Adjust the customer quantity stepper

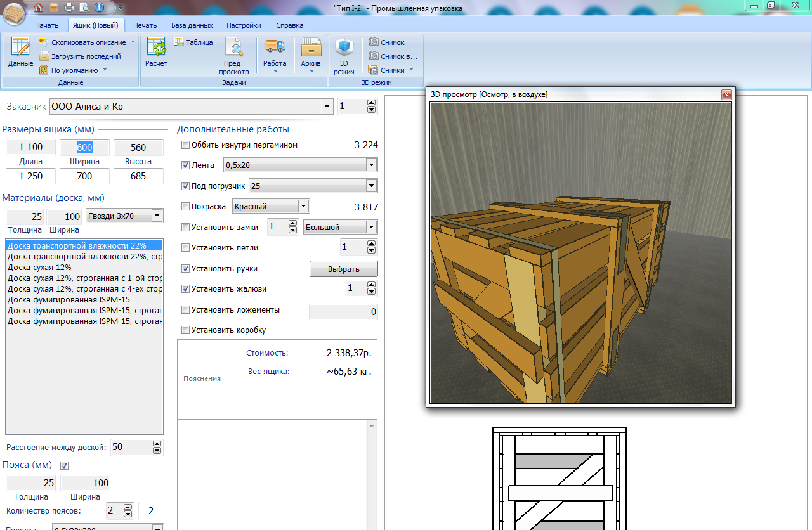[372, 107]
